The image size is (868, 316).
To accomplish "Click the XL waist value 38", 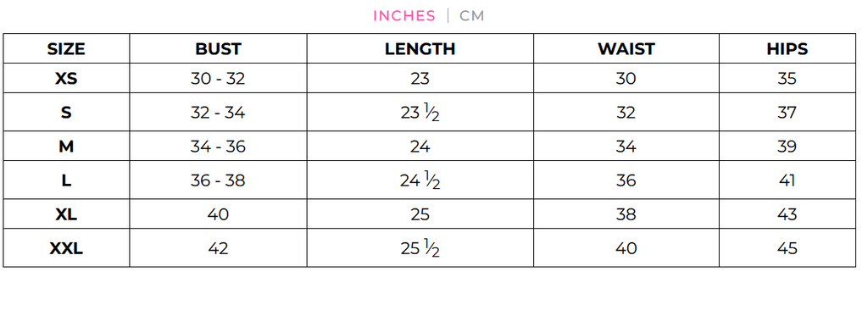I will (x=626, y=214).
